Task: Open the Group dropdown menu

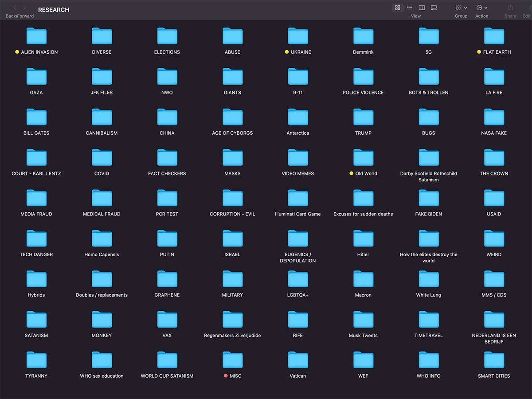Action: pyautogui.click(x=461, y=8)
